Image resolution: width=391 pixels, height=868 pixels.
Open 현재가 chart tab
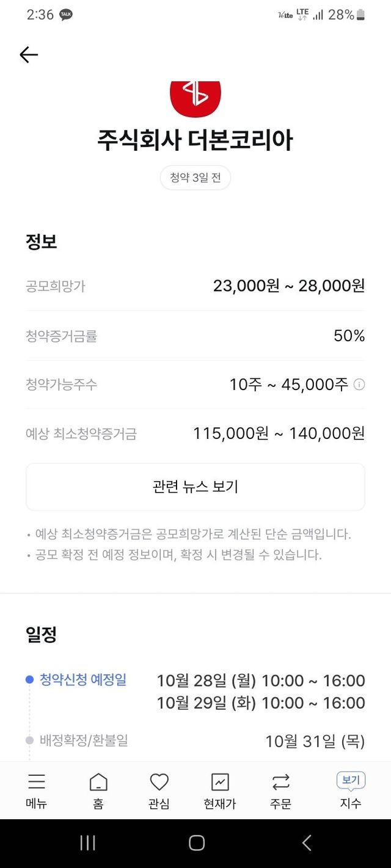[220, 790]
